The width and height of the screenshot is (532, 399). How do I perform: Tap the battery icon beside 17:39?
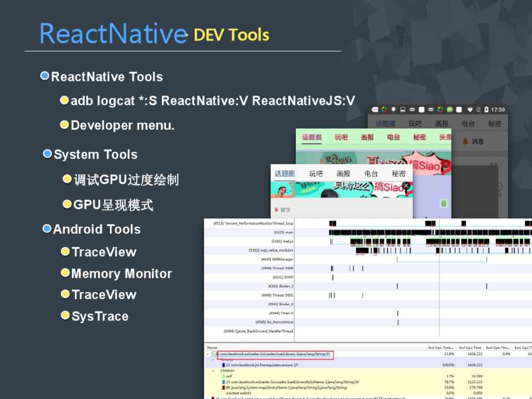(x=487, y=110)
